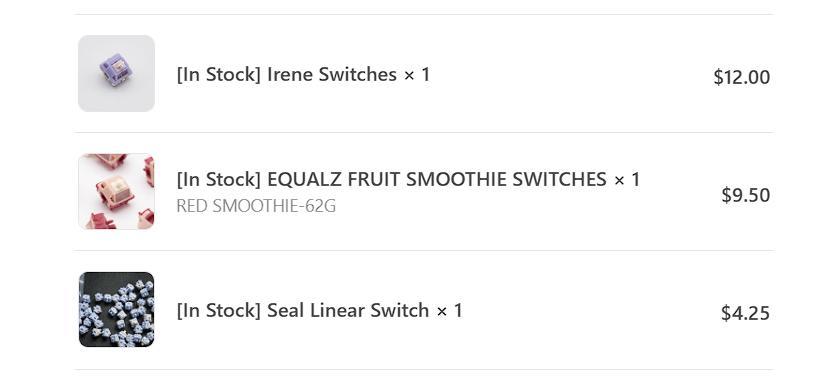
Task: Select the $12.00 price
Action: [741, 78]
